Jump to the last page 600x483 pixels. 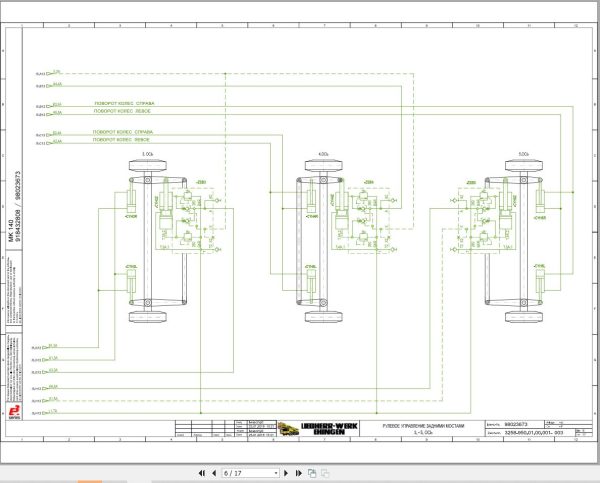(299, 473)
